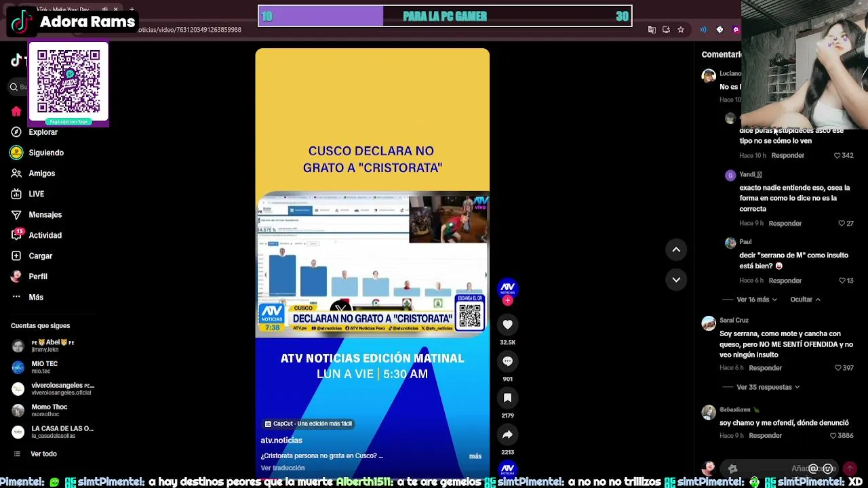This screenshot has width=868, height=488.
Task: Open ATV Noticias avatar beside the video
Action: (x=507, y=287)
